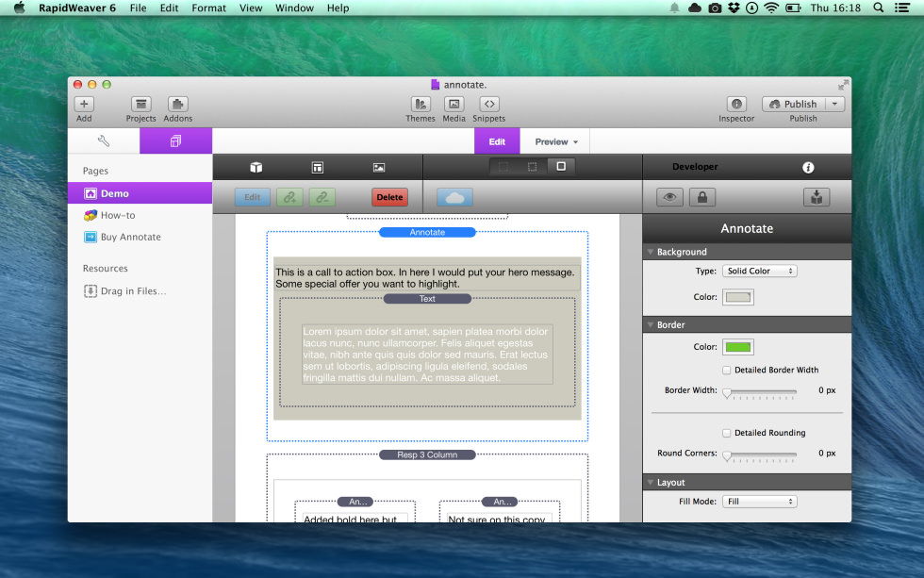Click the remove link icon
This screenshot has width=924, height=578.
click(x=322, y=197)
